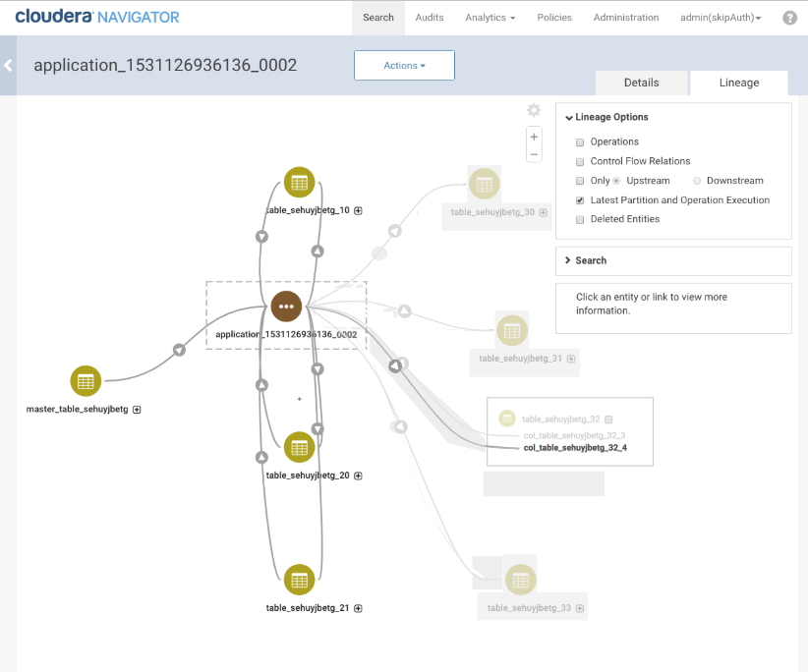
Task: Click the master_table_sehuyjbetg table node icon
Action: 86,381
